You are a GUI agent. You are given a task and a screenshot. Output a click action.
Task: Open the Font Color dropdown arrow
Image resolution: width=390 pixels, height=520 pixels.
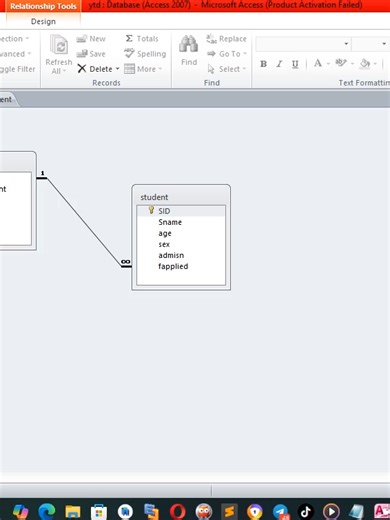tap(328, 64)
